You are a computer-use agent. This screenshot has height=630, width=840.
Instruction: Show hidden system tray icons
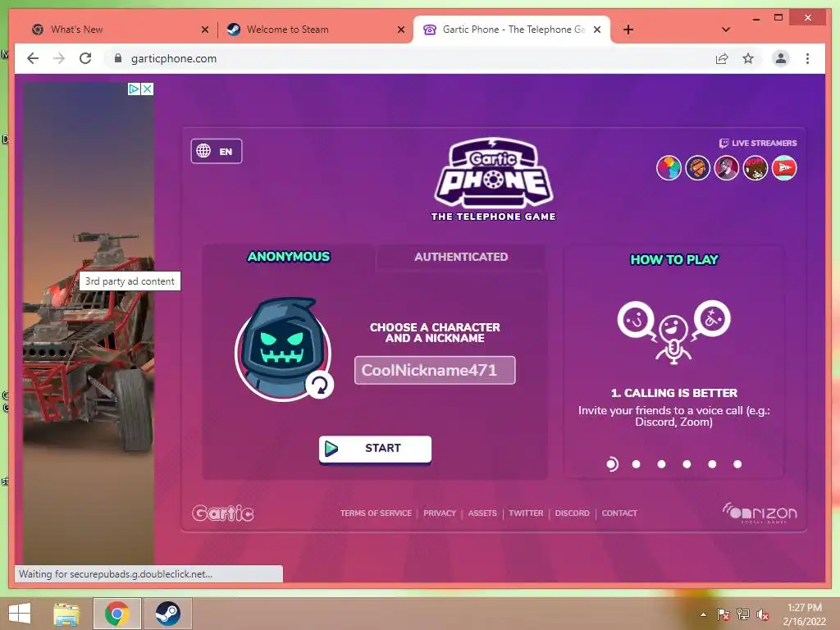click(703, 614)
